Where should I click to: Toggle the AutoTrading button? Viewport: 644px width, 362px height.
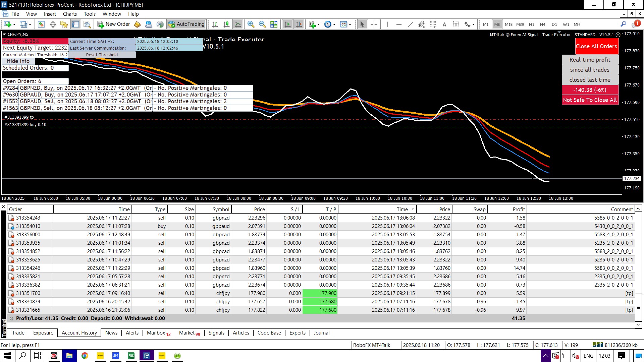pyautogui.click(x=186, y=24)
